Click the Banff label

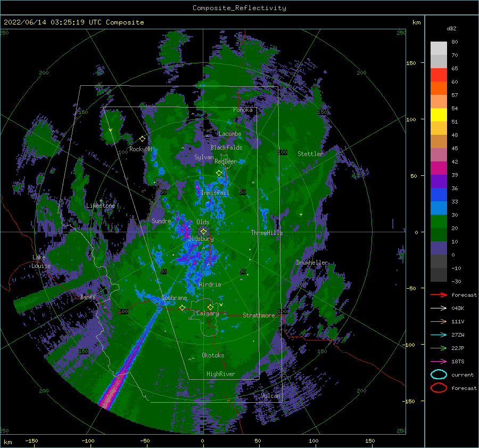click(88, 297)
